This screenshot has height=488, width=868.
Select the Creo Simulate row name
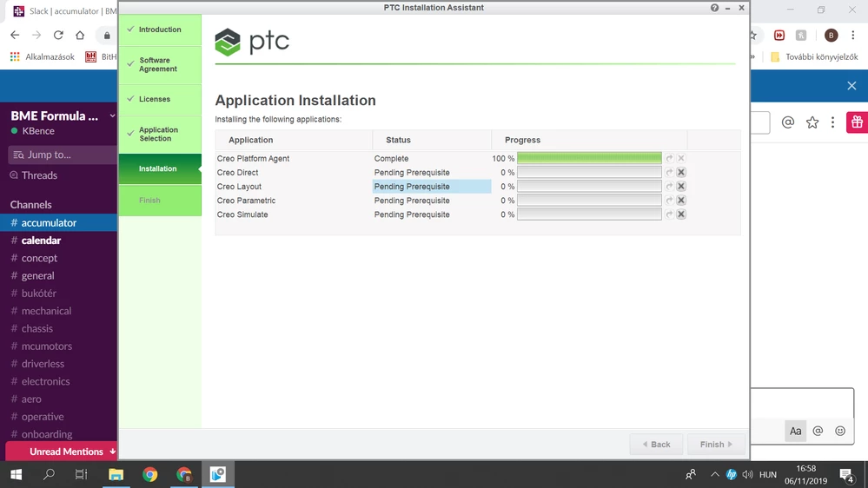(242, 214)
